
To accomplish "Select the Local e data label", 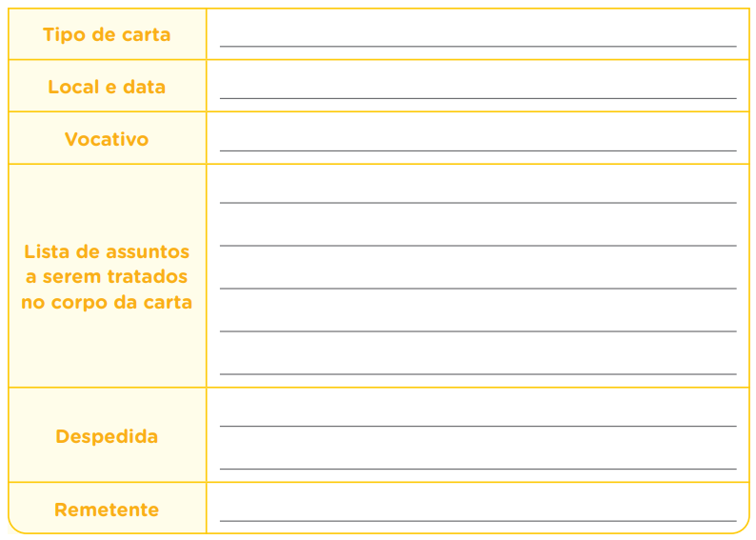I will click(x=107, y=87).
